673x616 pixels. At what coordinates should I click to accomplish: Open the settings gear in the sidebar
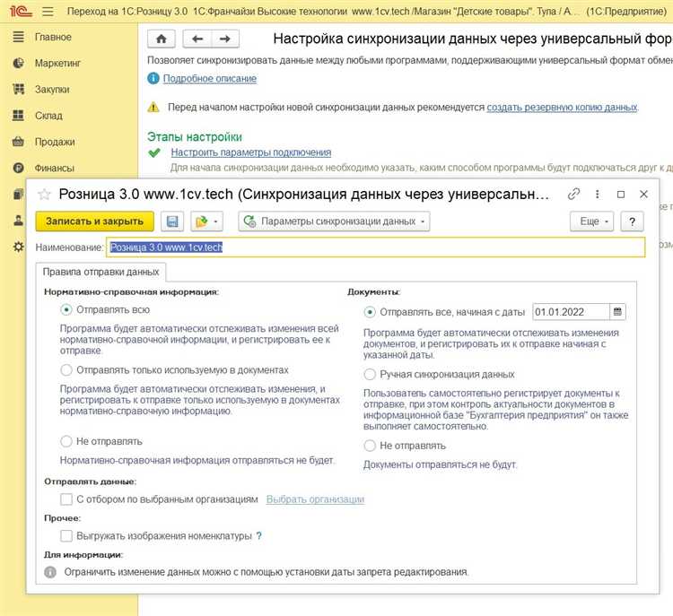click(x=19, y=247)
